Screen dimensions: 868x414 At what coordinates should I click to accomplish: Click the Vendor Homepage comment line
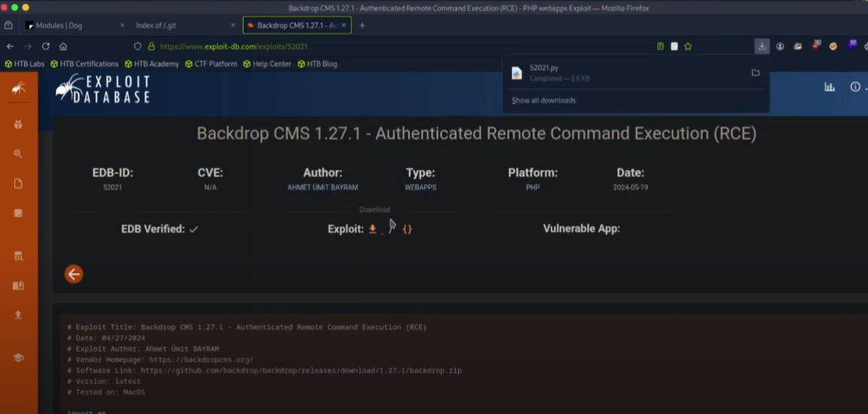coord(160,360)
